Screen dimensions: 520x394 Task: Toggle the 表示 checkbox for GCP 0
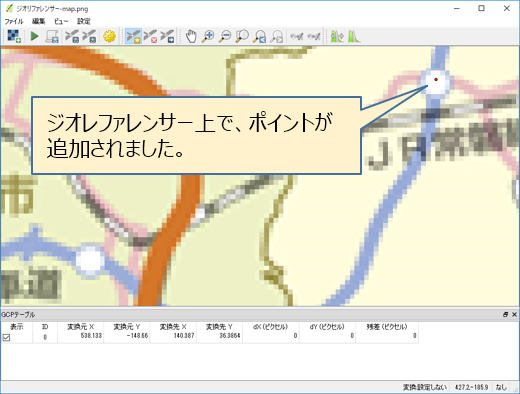(x=6, y=337)
